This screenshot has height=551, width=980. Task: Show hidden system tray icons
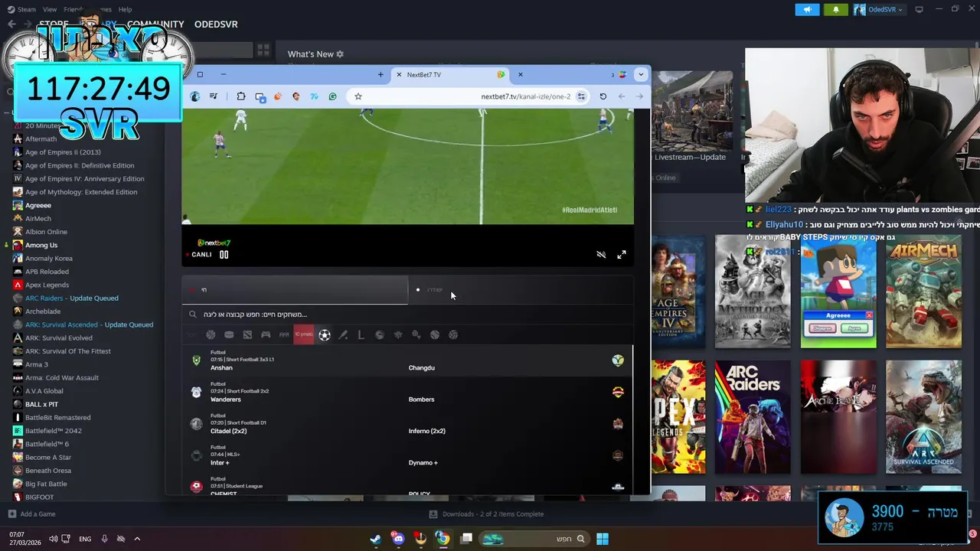tap(137, 539)
